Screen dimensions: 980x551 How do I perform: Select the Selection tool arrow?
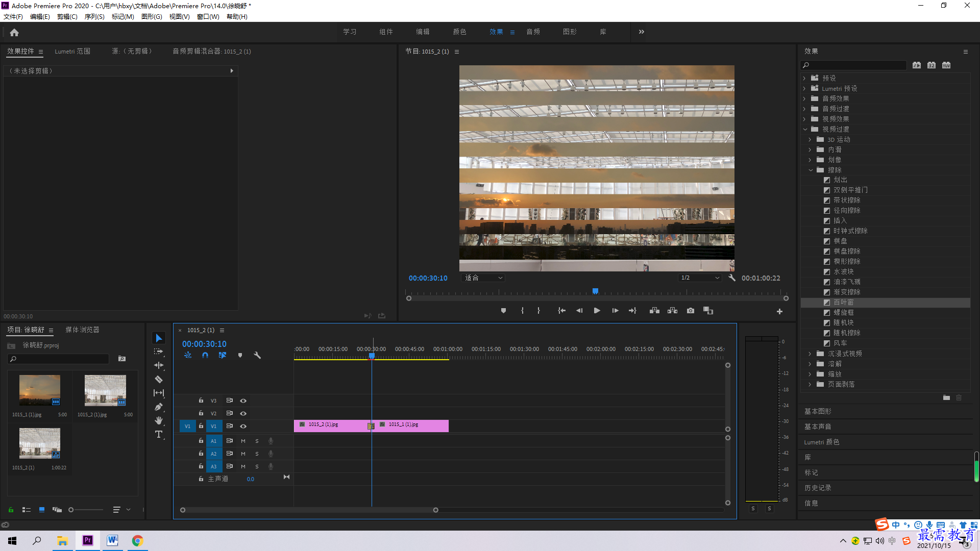coord(159,338)
